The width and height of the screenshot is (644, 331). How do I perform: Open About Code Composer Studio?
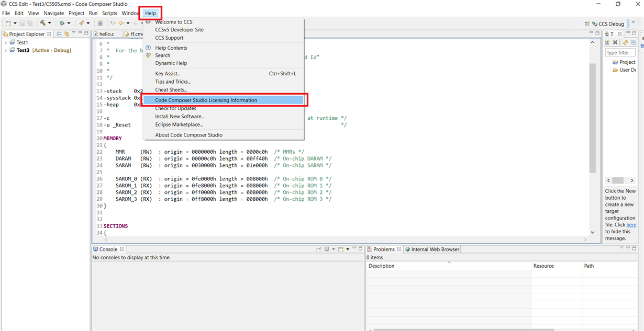point(224,135)
